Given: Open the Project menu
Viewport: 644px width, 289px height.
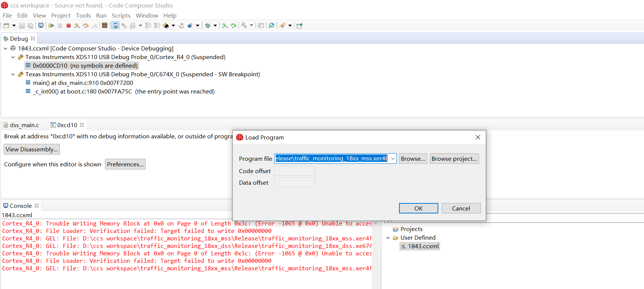Looking at the screenshot, I should pyautogui.click(x=61, y=15).
